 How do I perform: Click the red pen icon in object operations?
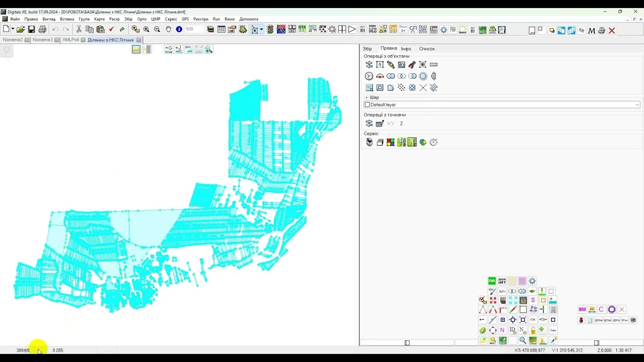[x=412, y=64]
